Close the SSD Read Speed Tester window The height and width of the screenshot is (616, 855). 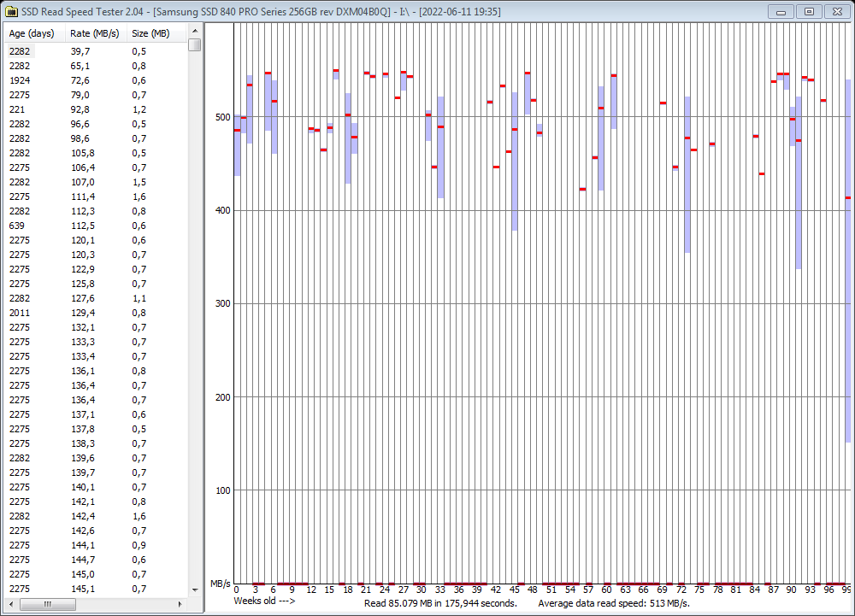[837, 11]
